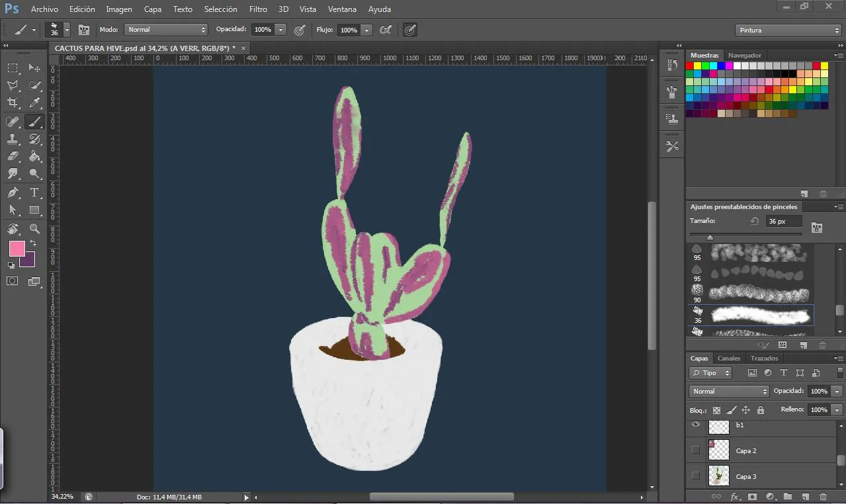The width and height of the screenshot is (846, 504).
Task: Select the Dodge tool
Action: (x=34, y=174)
